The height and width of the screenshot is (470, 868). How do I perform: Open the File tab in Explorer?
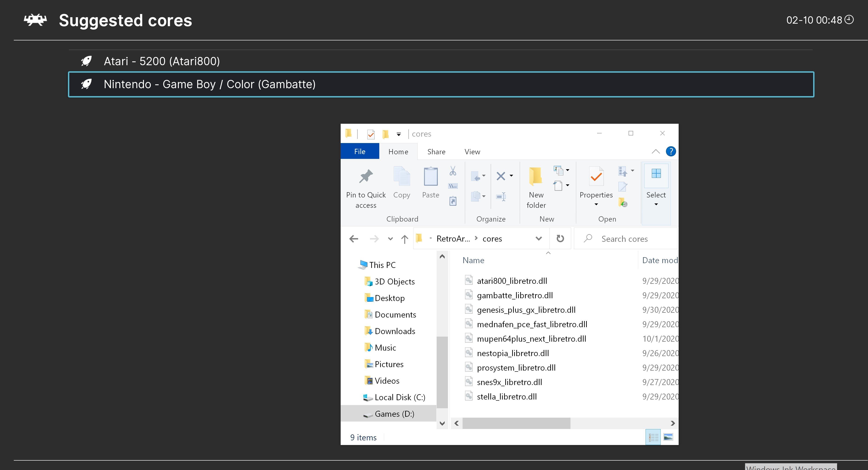point(360,152)
